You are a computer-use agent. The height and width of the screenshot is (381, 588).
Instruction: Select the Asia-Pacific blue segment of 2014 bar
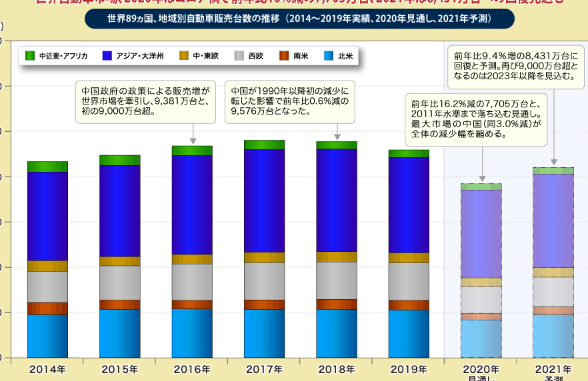click(47, 216)
